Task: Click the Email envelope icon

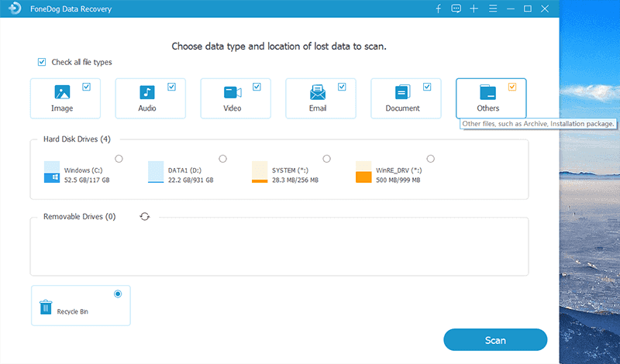Action: coord(318,92)
